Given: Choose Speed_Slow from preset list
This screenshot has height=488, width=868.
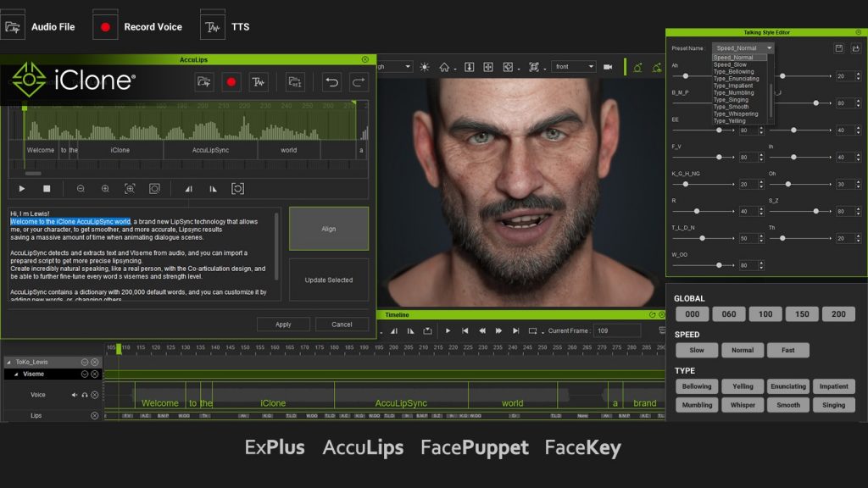Looking at the screenshot, I should [730, 64].
